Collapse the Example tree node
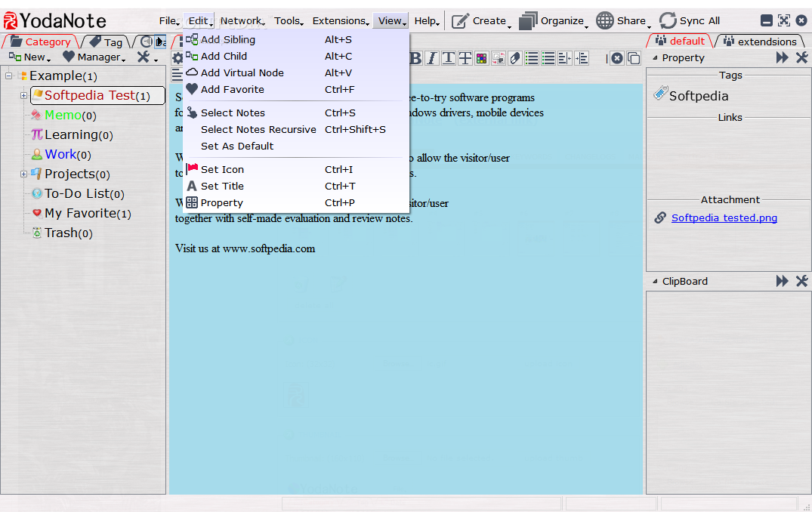Viewport: 812px width, 512px height. click(9, 76)
